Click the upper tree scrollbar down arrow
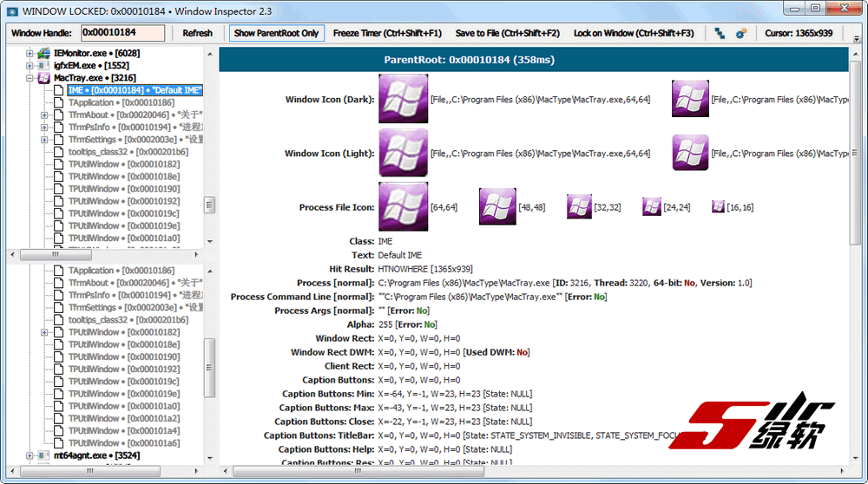Screen dimensions: 868x484 pyautogui.click(x=209, y=241)
